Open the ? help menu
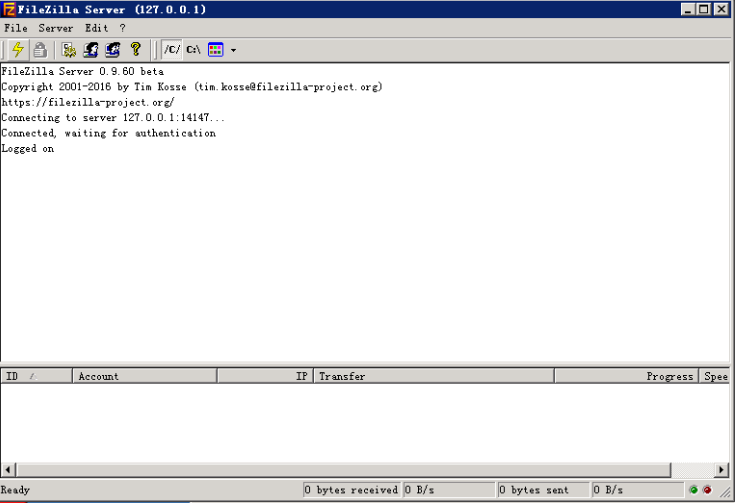 click(122, 28)
